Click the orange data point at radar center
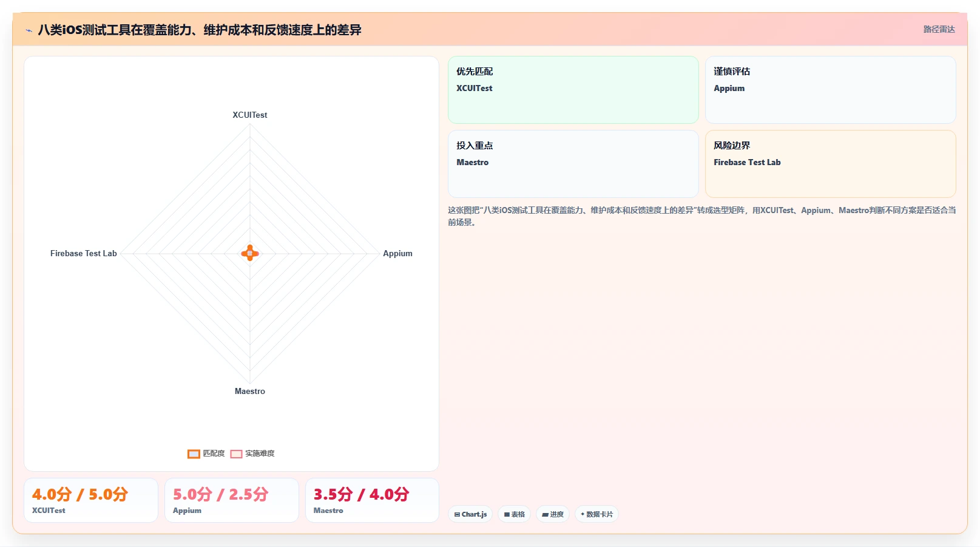Viewport: 980px width, 547px height. click(250, 253)
